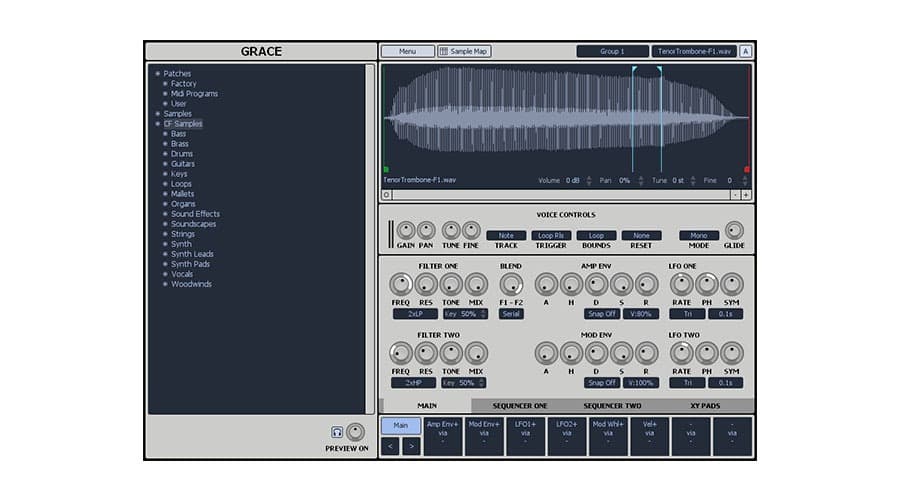Open Filter One 2xLP type dropdown
The width and height of the screenshot is (900, 500).
click(x=415, y=314)
